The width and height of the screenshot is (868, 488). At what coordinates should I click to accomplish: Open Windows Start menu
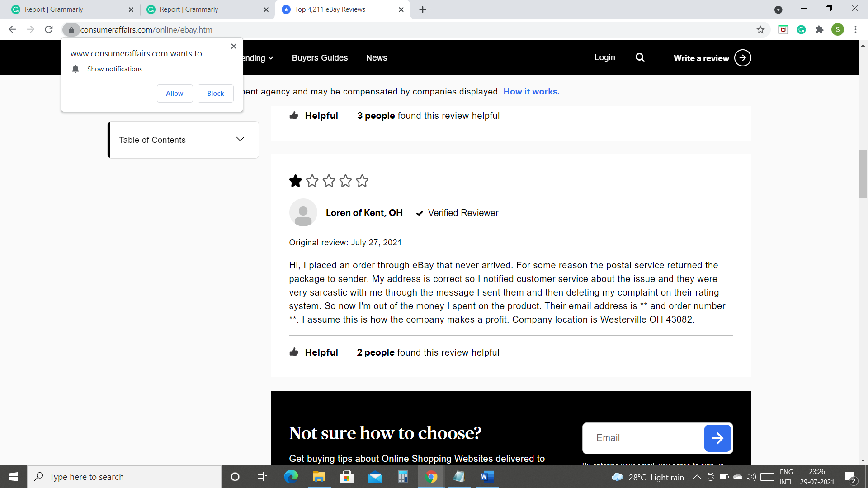[x=14, y=477]
